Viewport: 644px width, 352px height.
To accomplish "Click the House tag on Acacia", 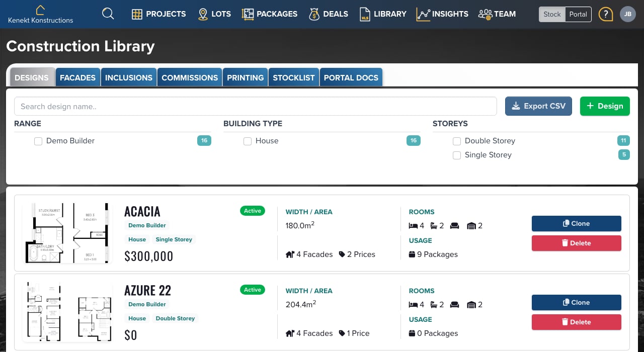I will [x=137, y=239].
